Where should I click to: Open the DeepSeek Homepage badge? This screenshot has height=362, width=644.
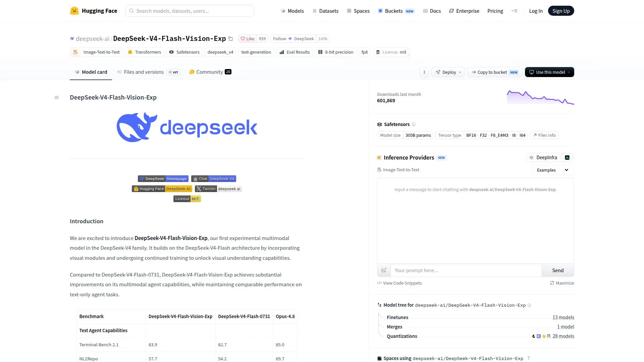click(163, 179)
